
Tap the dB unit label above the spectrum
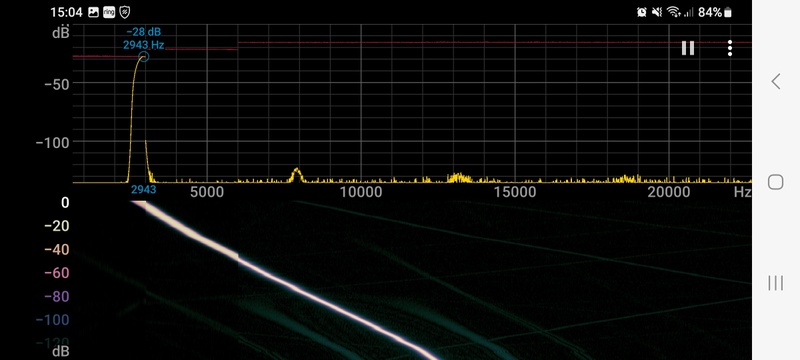61,33
